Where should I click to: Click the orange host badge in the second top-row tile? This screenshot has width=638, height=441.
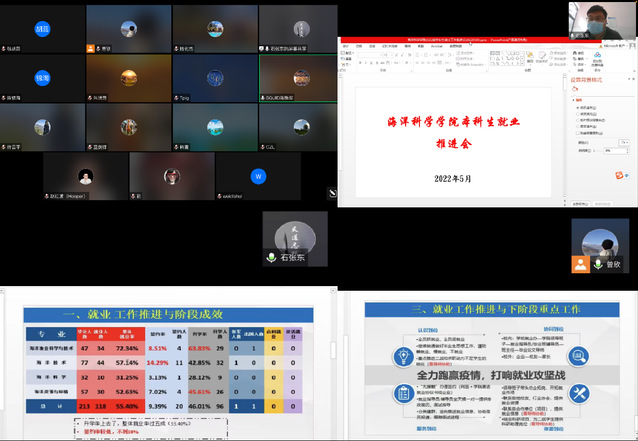tap(92, 47)
